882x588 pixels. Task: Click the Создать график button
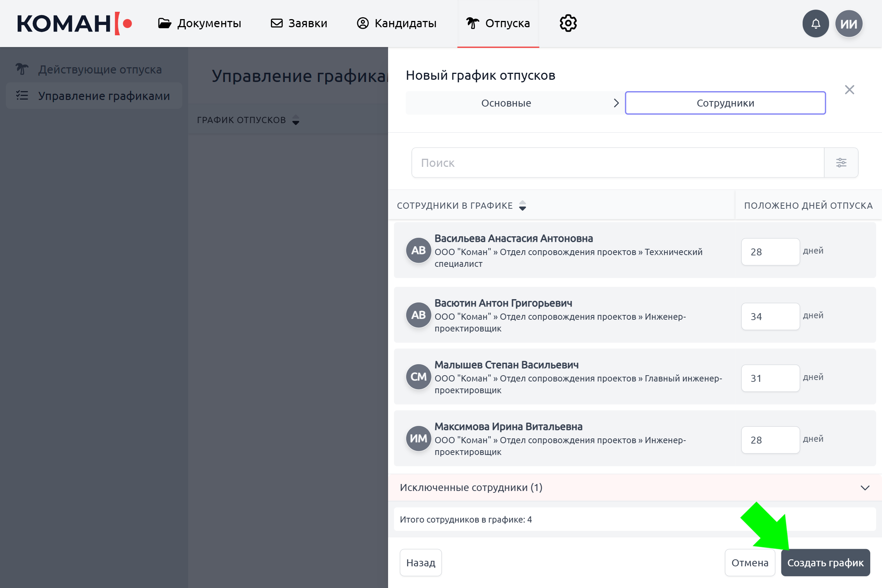tap(825, 563)
